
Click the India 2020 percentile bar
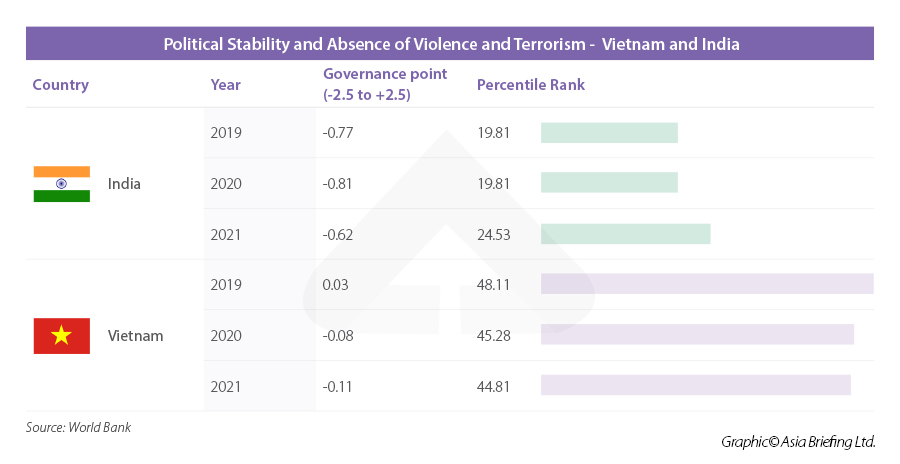pyautogui.click(x=609, y=183)
